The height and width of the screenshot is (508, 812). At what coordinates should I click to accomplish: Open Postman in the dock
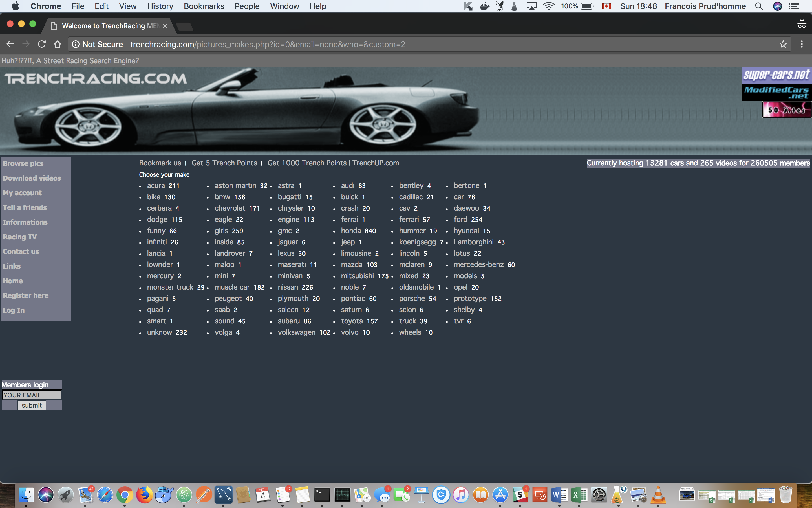pyautogui.click(x=204, y=494)
